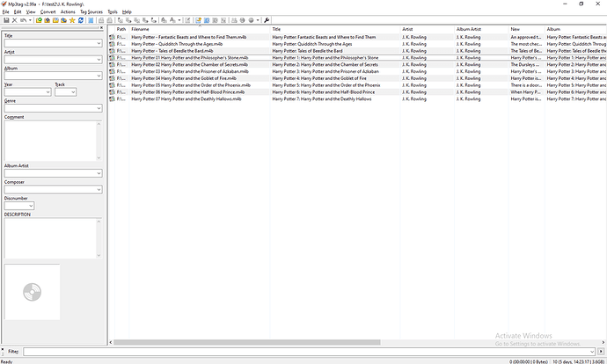The height and width of the screenshot is (364, 607).
Task: Click the Save tag toolbar icon
Action: pyautogui.click(x=6, y=20)
